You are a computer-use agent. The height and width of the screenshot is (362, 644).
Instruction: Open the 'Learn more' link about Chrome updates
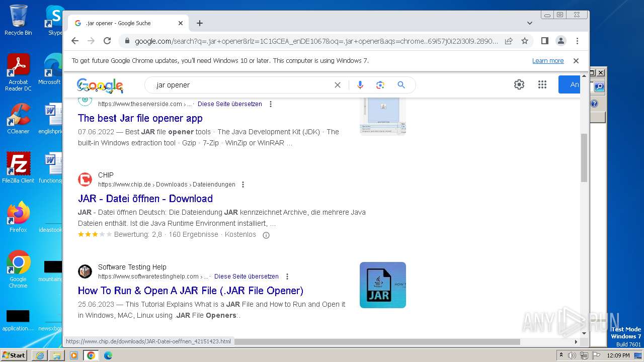[548, 61]
